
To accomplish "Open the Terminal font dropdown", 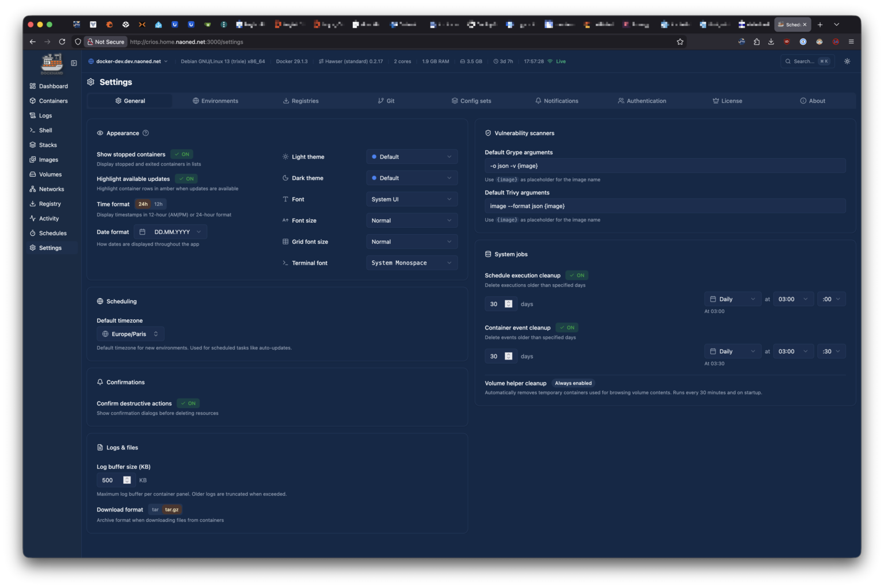I will (411, 263).
